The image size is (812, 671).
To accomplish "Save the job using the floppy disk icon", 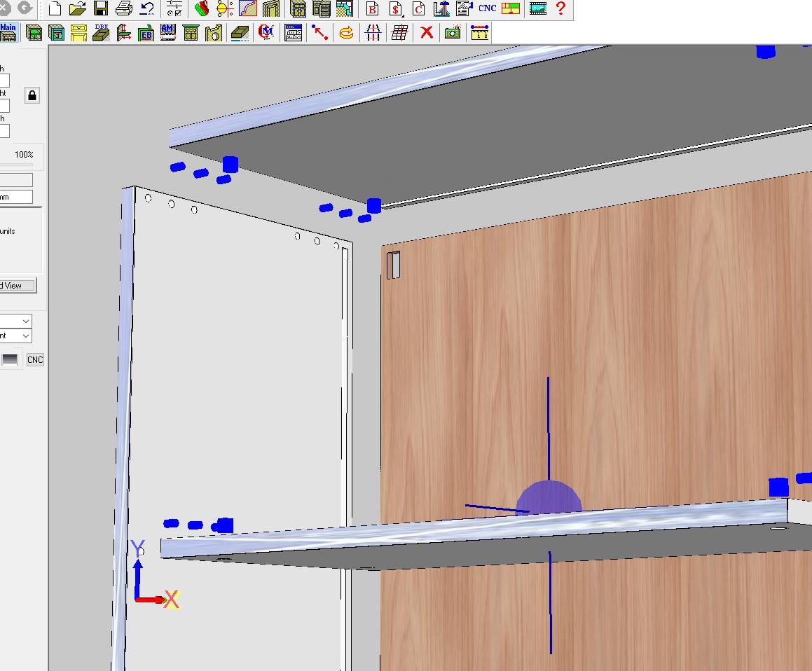I will tap(101, 9).
